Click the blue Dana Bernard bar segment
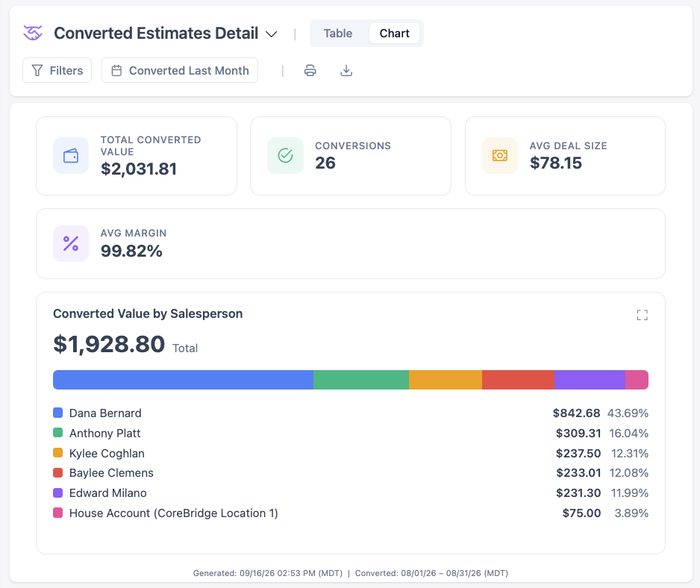The image size is (700, 588). coord(183,380)
